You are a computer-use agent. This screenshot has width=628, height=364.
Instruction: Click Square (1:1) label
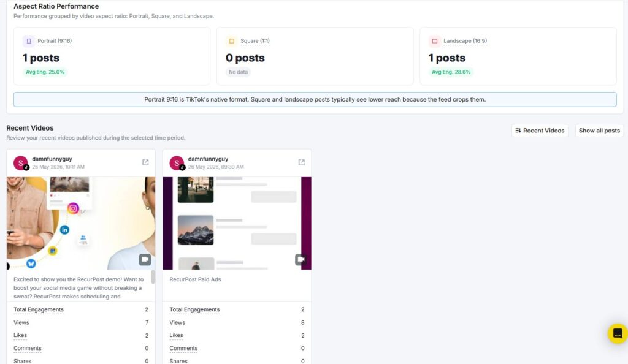[255, 41]
